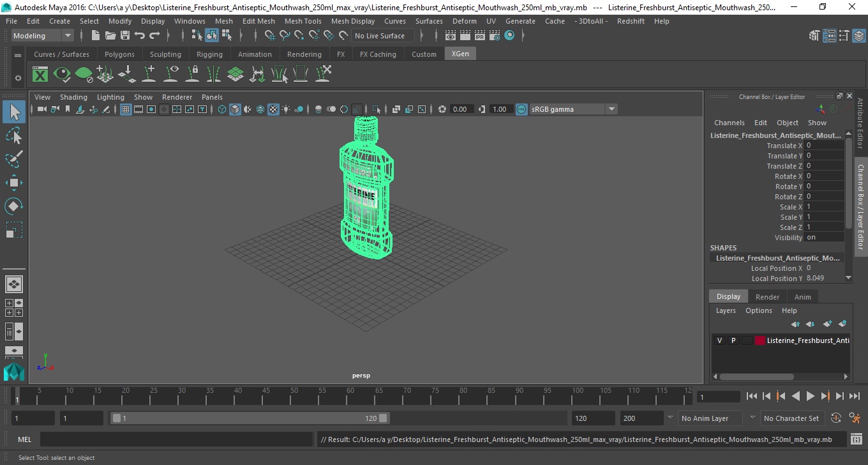Open the Layers menu in Layer Editor
This screenshot has height=465, width=868.
click(726, 310)
